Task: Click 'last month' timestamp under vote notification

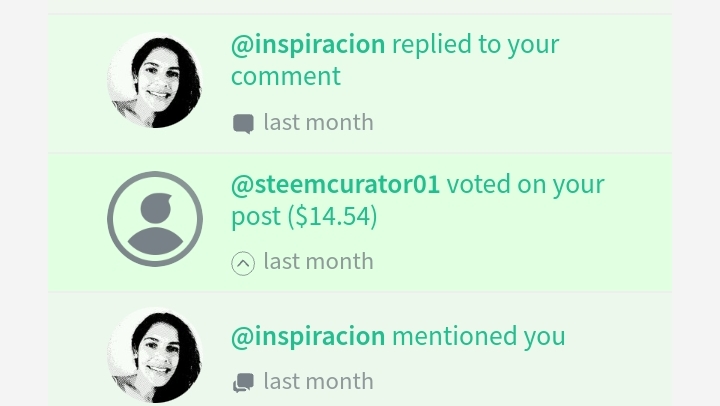Action: tap(318, 262)
